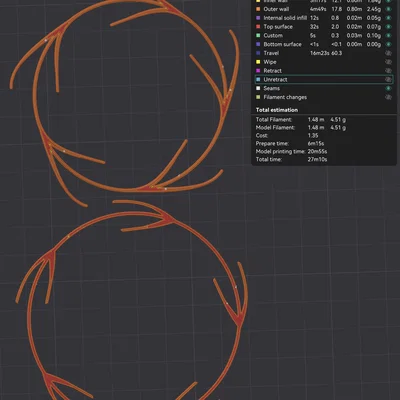The image size is (400, 400).
Task: Click the orange Outer wall color swatch
Action: point(258,9)
